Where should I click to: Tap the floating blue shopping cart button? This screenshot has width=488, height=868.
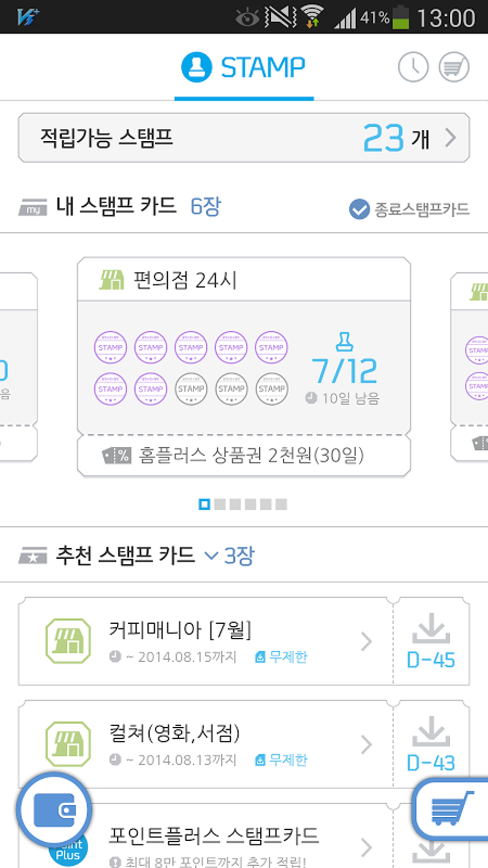[x=451, y=810]
